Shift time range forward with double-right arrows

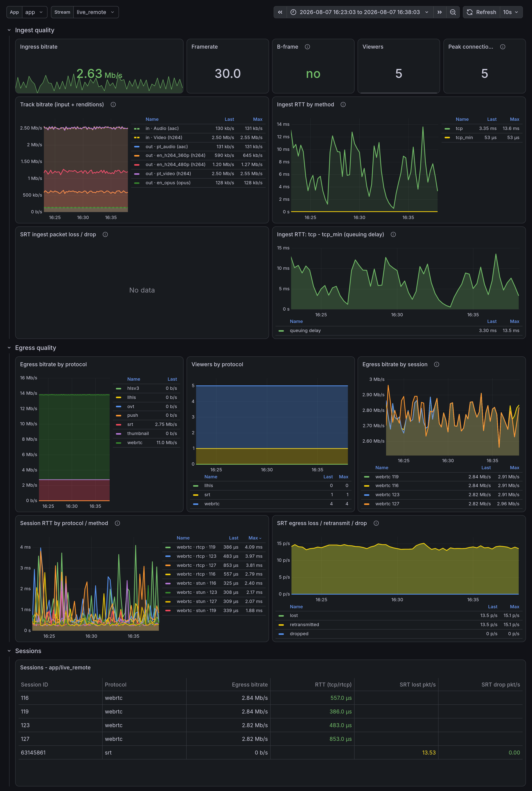tap(439, 12)
